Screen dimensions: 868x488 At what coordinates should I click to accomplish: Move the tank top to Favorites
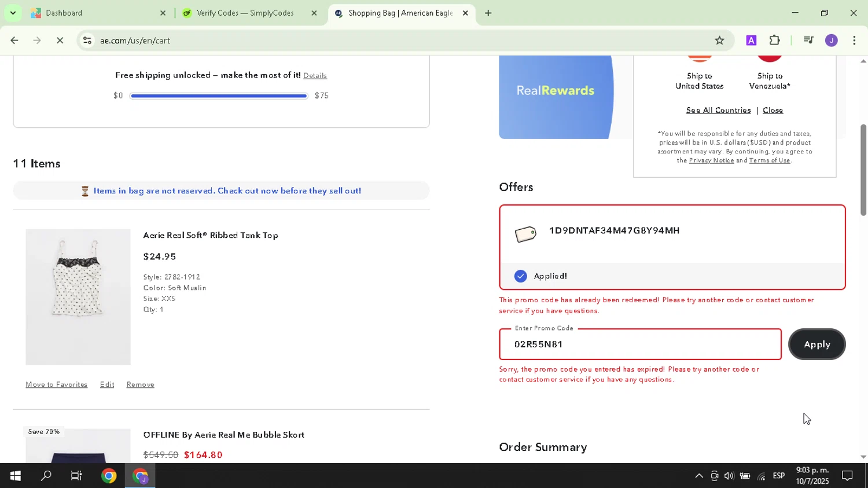pos(57,384)
